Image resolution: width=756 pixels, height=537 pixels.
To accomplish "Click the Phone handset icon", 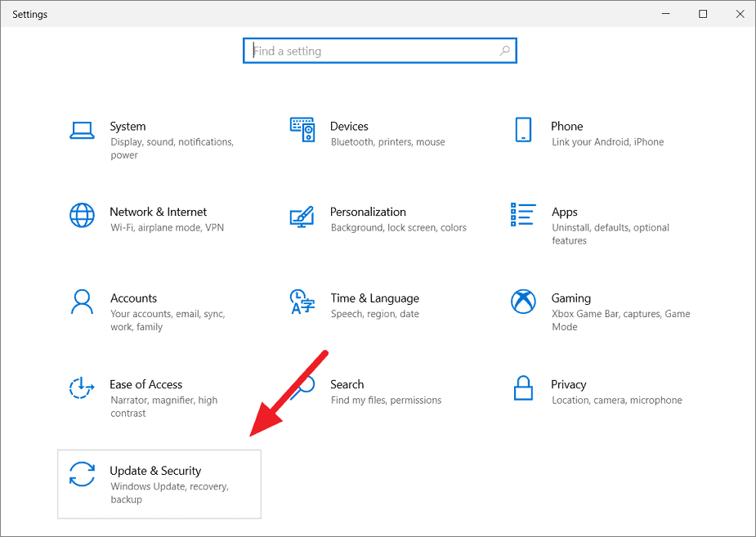I will pyautogui.click(x=523, y=130).
